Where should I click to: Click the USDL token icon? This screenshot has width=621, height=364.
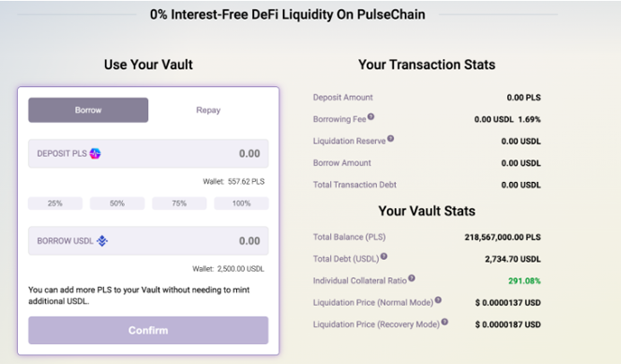(102, 240)
